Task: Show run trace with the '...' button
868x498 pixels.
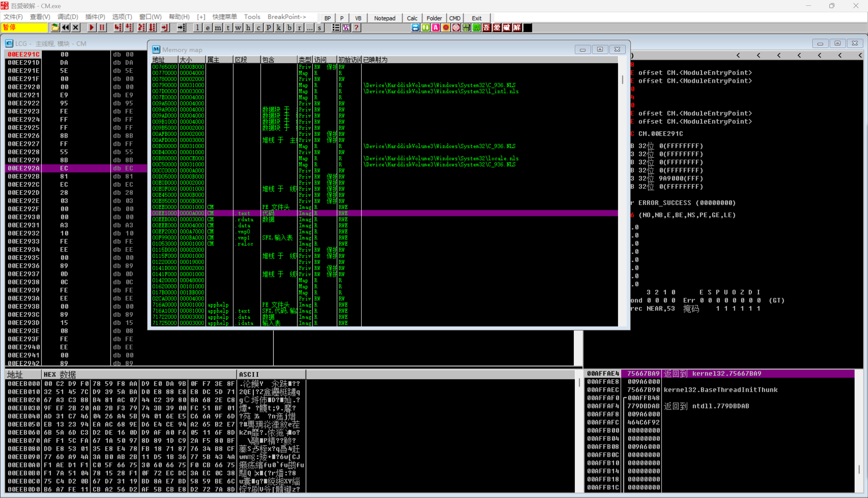Action: click(x=310, y=28)
